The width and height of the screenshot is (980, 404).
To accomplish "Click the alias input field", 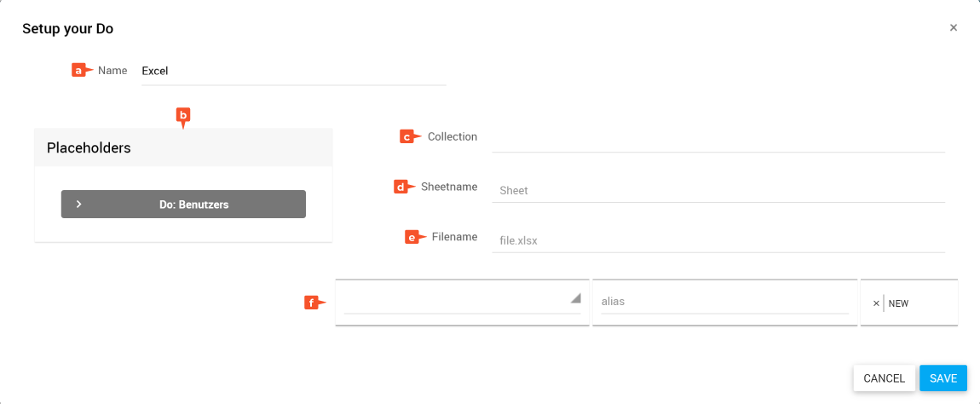I will coord(724,301).
